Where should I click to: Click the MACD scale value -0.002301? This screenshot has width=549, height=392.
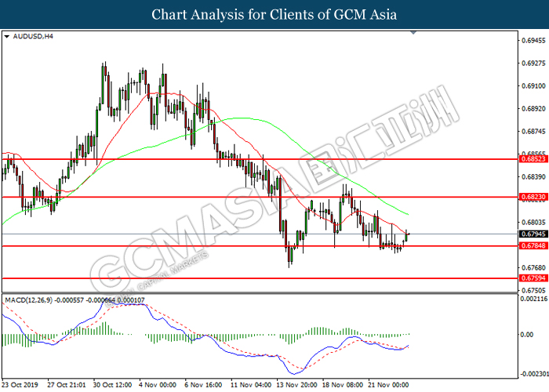tap(534, 374)
